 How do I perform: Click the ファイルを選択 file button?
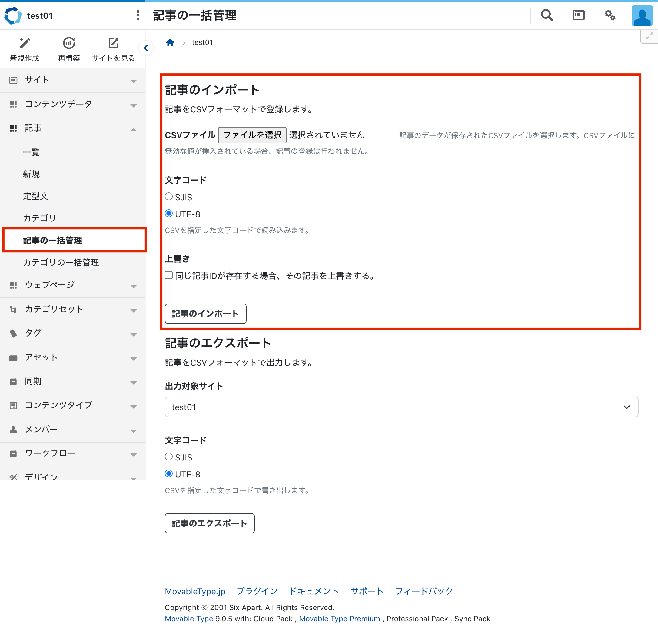pyautogui.click(x=252, y=135)
